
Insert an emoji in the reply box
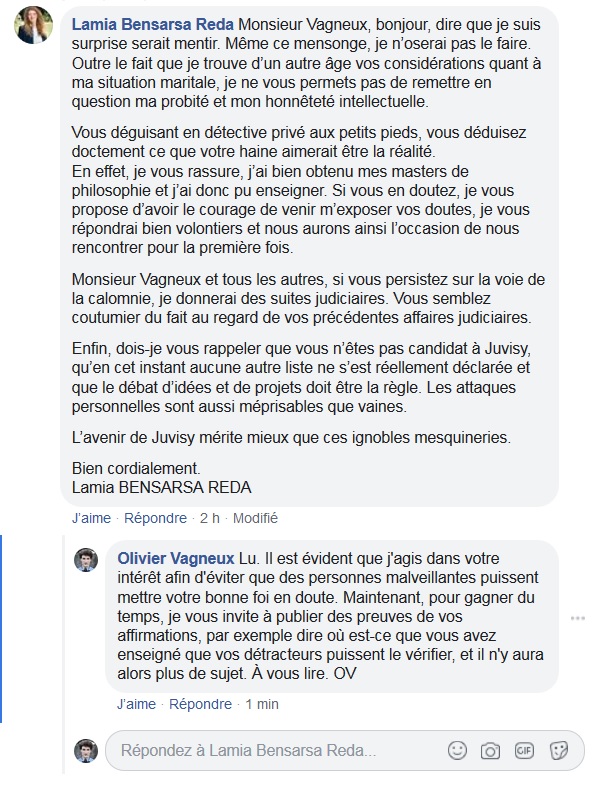457,749
